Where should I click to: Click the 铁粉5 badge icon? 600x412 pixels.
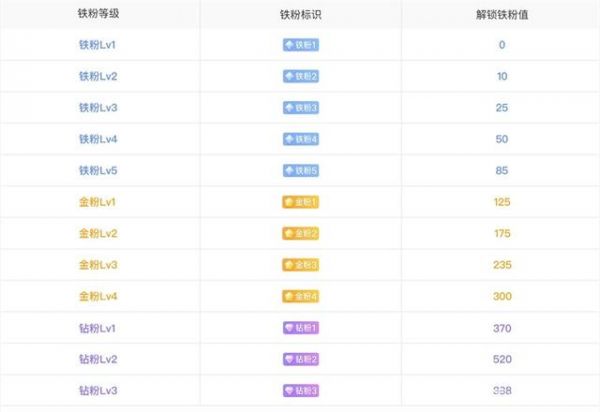tap(300, 170)
